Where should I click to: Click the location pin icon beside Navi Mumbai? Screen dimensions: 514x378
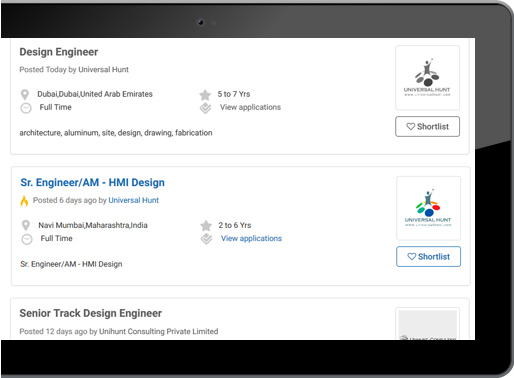[26, 225]
